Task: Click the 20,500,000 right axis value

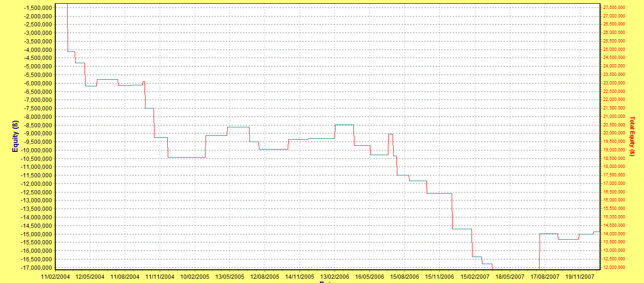Action: (x=615, y=125)
